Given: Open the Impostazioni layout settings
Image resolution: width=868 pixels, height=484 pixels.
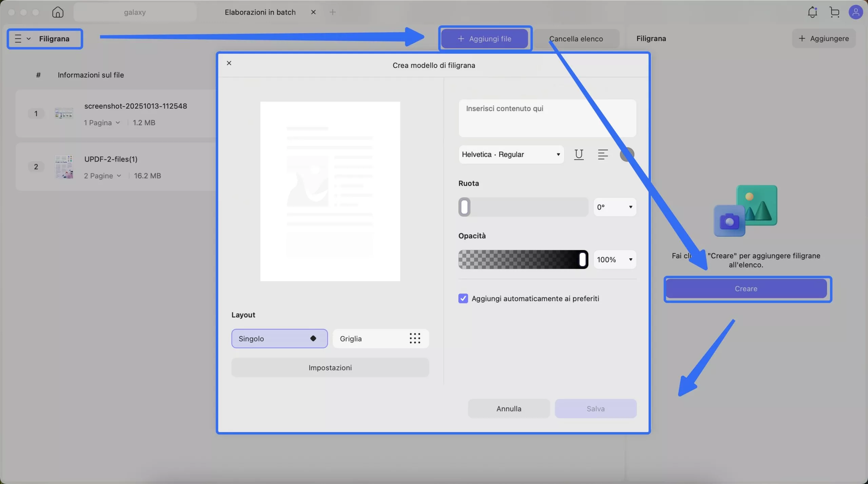Looking at the screenshot, I should pyautogui.click(x=330, y=368).
